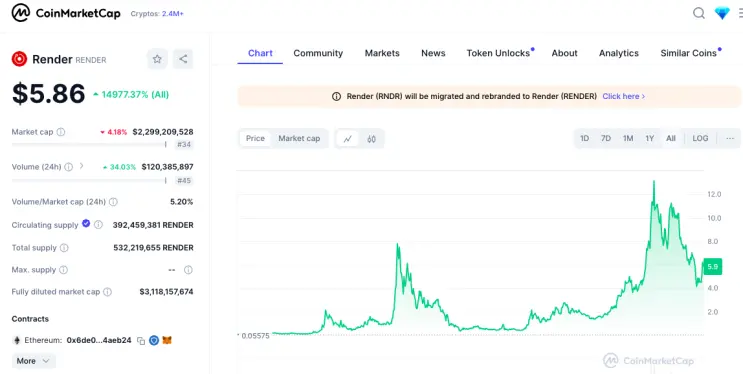Click the blue shield wallet icon
Screen dimensions: 743x374
(154, 340)
